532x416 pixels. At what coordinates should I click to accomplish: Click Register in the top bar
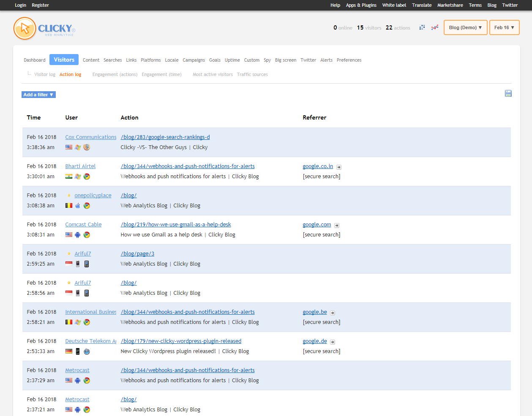click(40, 5)
